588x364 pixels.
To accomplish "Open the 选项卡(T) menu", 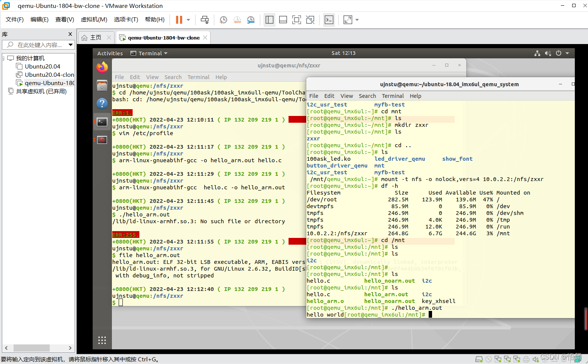I will 126,20.
